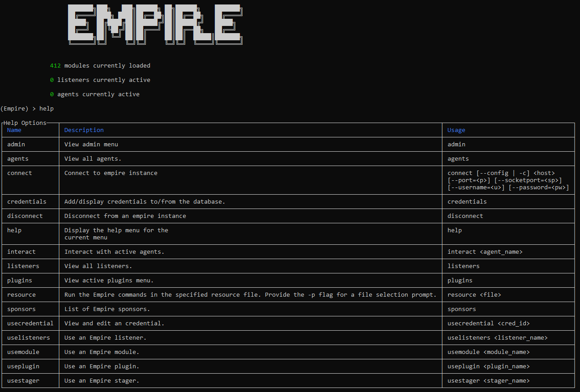
Task: Click the connect usage starting with "connect [--config"
Action: 508,180
